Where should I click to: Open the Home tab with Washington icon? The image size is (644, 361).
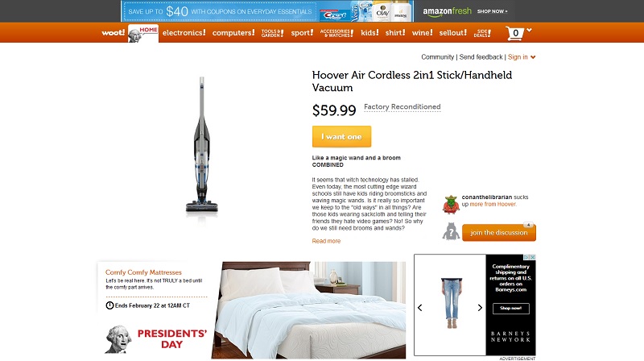coord(143,33)
